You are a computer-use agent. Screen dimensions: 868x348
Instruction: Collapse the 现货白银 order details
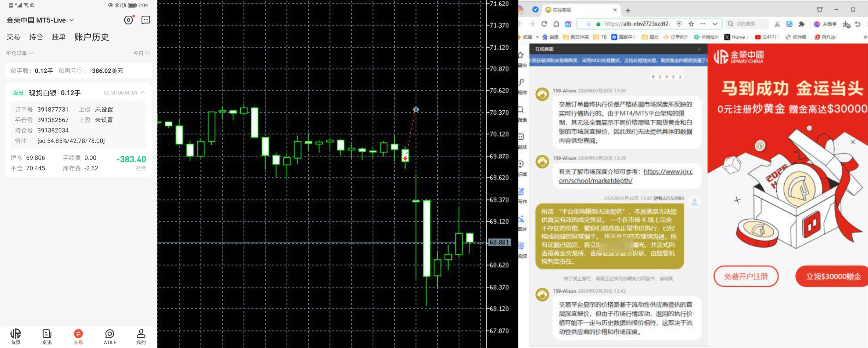(143, 93)
